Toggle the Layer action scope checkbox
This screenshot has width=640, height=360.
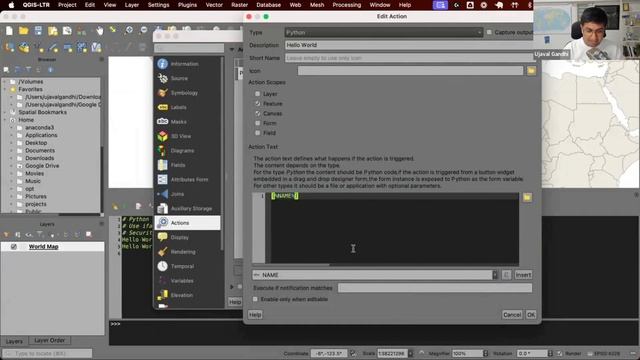[258, 94]
